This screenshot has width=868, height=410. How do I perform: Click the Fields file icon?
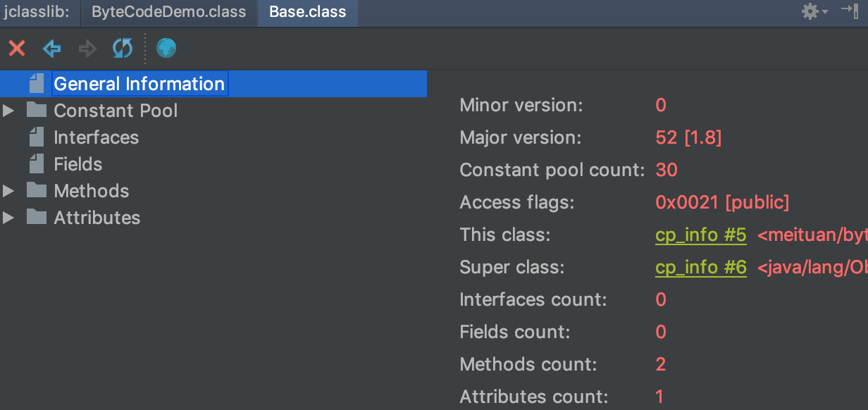coord(37,164)
